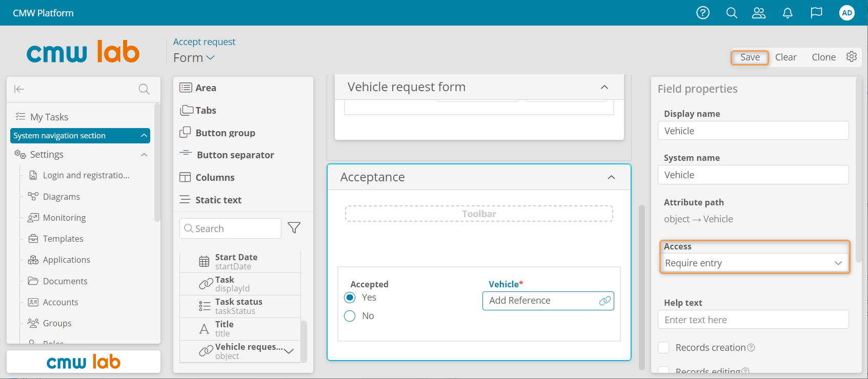
Task: Open the help question mark icon
Action: [x=703, y=13]
